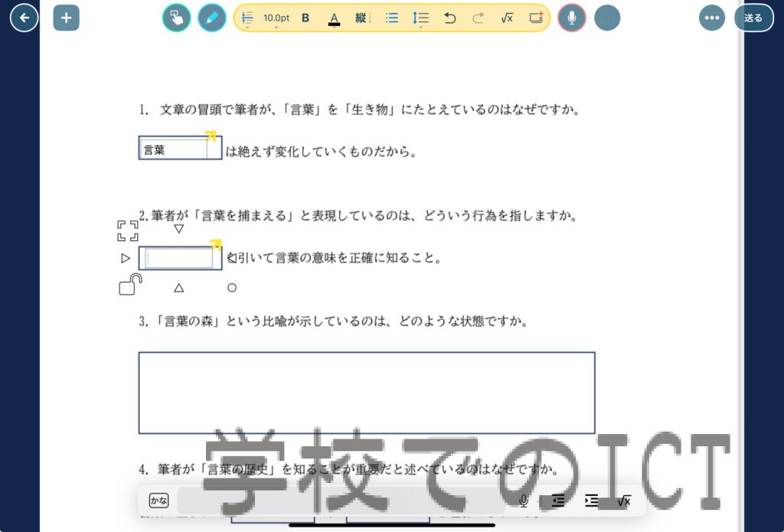Open the bulleted list options
This screenshot has width=784, height=532.
tap(392, 18)
